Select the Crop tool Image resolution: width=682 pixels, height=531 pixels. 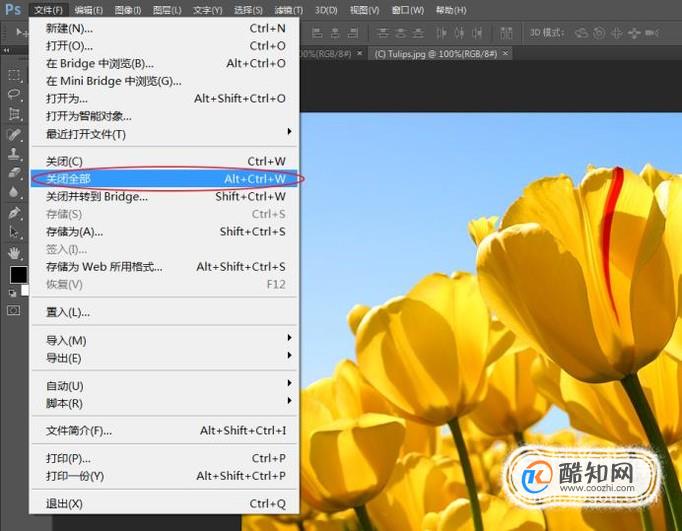click(x=14, y=114)
